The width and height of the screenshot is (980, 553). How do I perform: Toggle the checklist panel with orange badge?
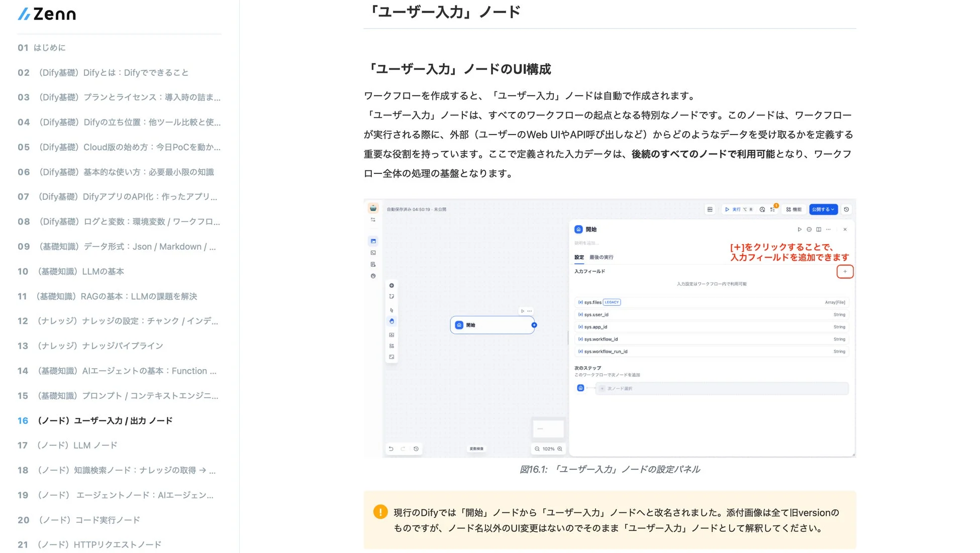772,209
